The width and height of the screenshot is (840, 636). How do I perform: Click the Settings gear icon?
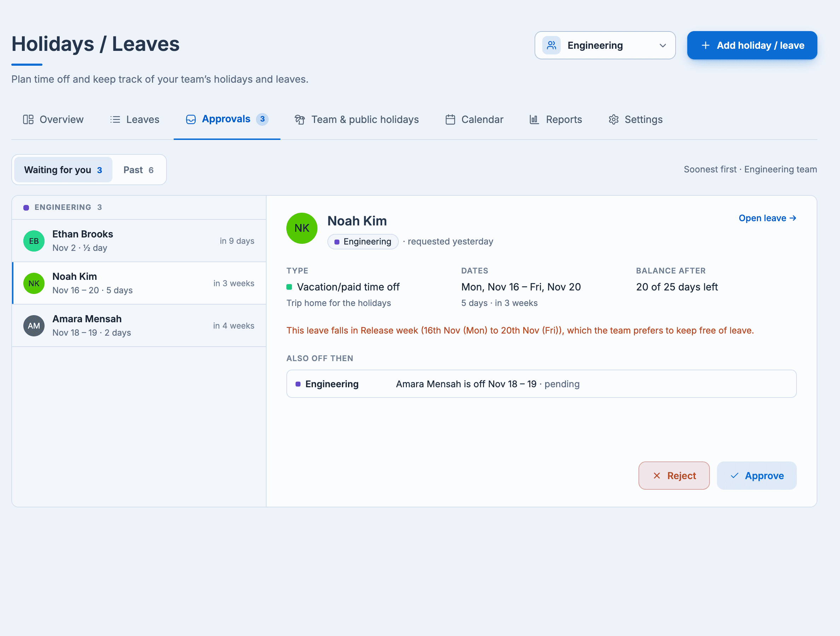(x=614, y=119)
